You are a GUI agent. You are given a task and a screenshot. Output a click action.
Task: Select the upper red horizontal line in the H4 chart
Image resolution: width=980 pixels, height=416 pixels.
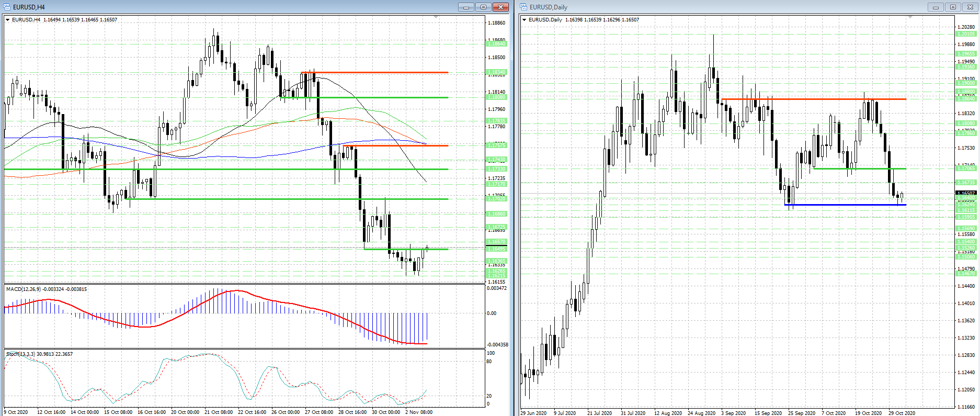tap(374, 72)
